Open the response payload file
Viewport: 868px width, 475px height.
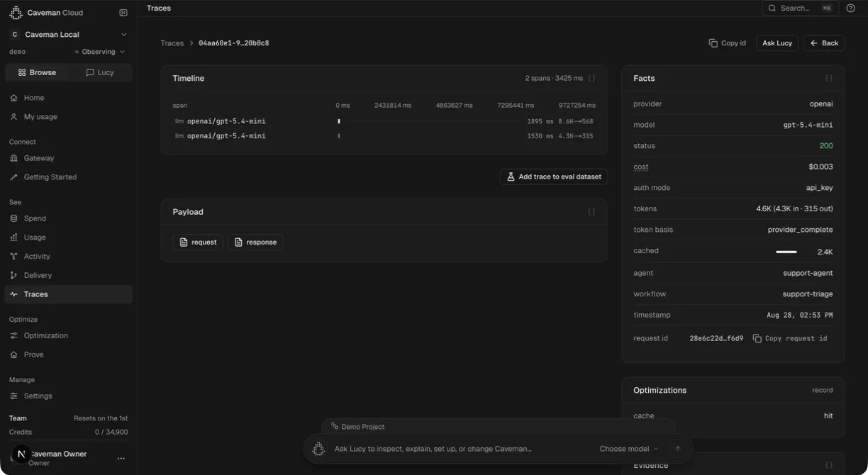coord(255,242)
